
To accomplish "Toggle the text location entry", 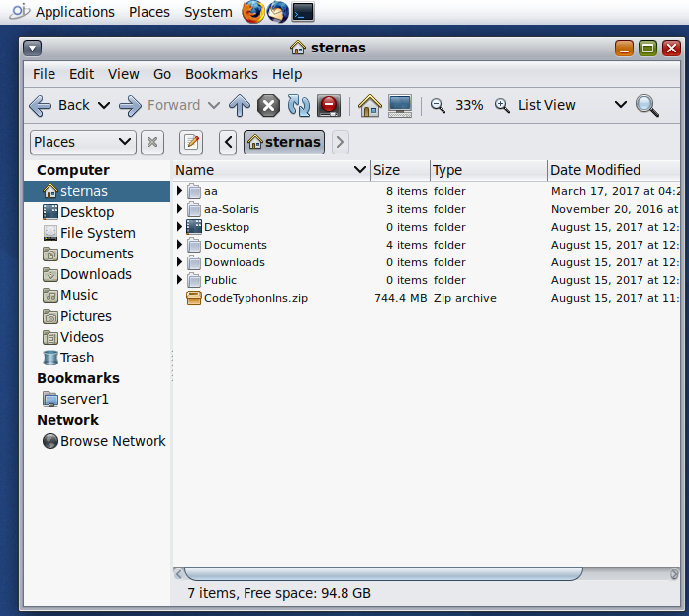I will click(x=191, y=142).
